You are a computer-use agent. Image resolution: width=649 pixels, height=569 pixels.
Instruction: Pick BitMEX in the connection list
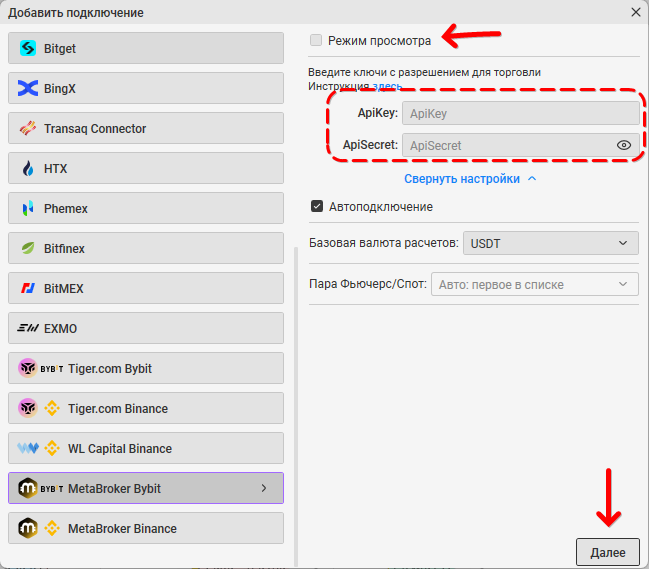tap(146, 288)
